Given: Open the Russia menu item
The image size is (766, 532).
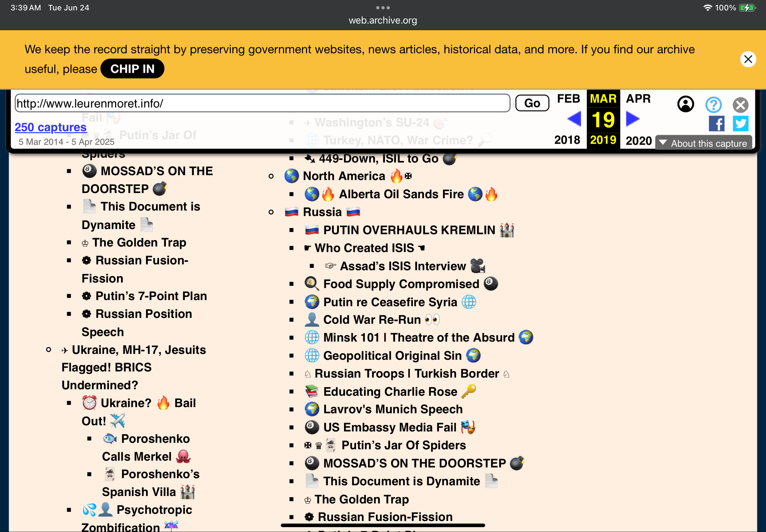Looking at the screenshot, I should point(322,212).
